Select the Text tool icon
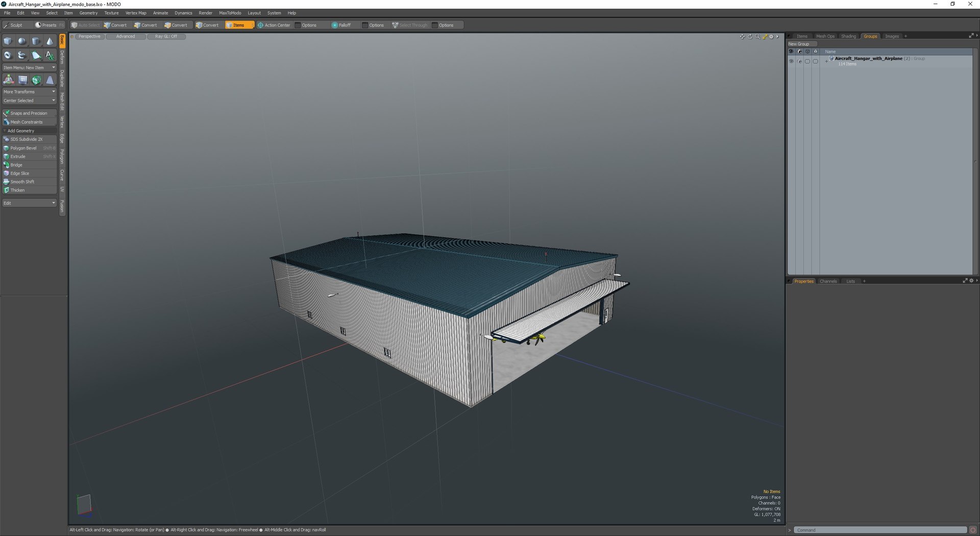The image size is (980, 536). (x=50, y=55)
